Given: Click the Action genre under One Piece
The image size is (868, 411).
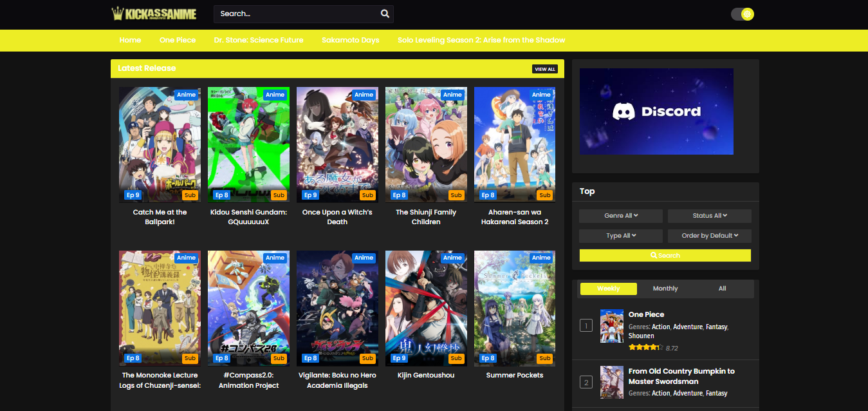Looking at the screenshot, I should point(661,327).
